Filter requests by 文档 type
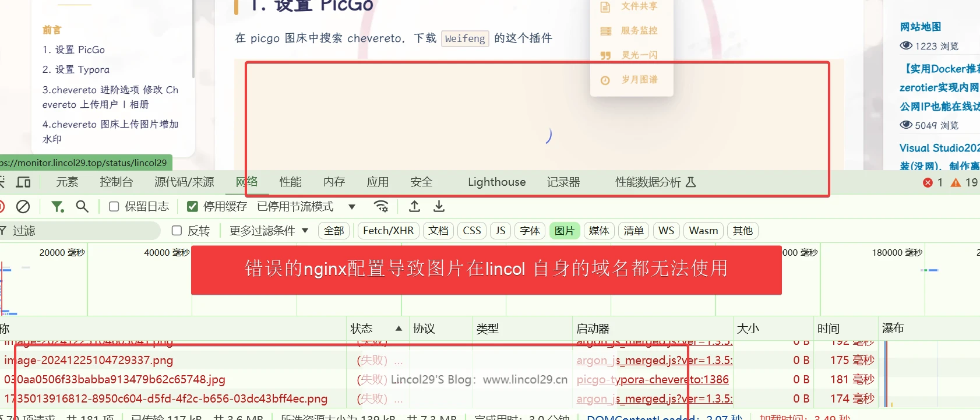Screen dimensions: 980x420 pos(438,231)
